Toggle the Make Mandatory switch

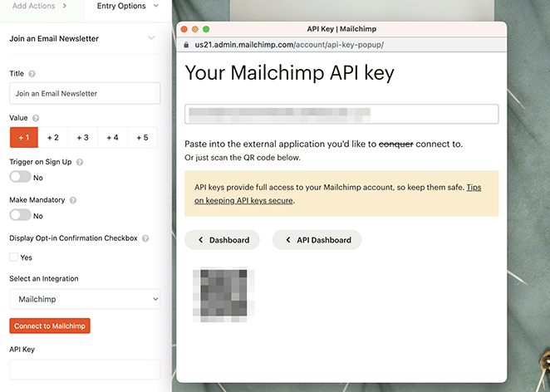coord(20,215)
